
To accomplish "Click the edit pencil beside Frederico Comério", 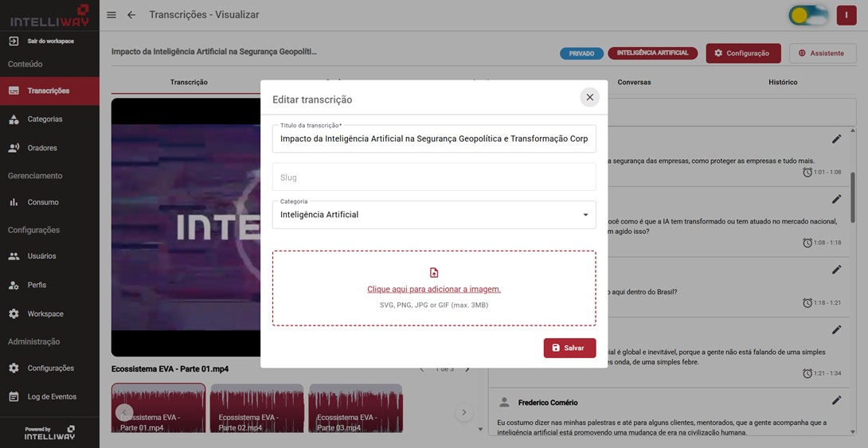I will (x=836, y=400).
